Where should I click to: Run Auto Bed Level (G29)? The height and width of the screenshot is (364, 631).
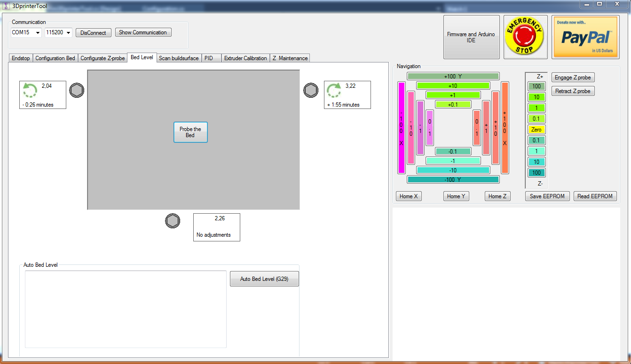click(264, 279)
